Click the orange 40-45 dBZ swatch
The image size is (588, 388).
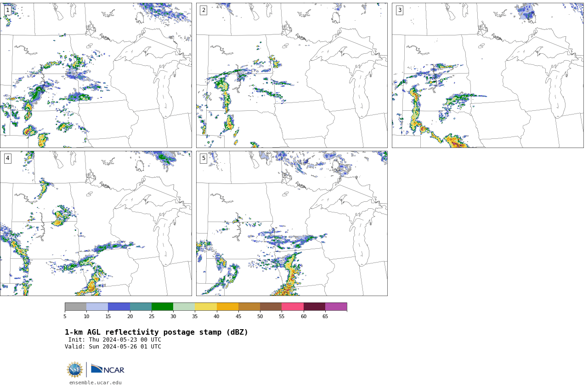coord(227,307)
